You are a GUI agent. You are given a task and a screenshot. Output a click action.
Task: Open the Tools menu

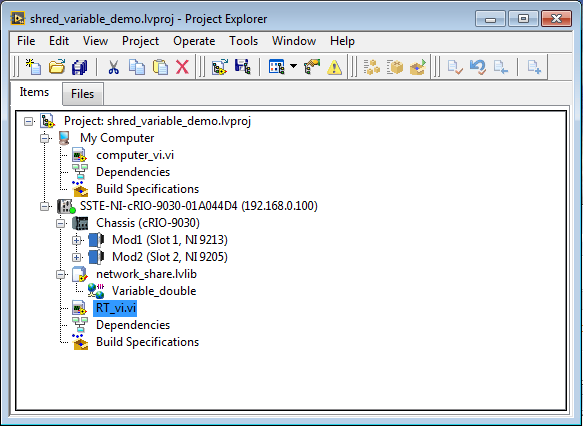pyautogui.click(x=243, y=41)
